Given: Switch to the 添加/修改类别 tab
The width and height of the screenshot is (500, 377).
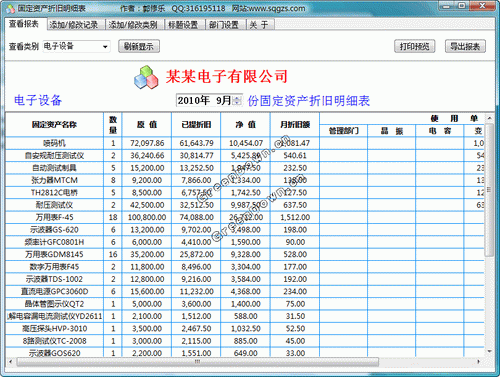Looking at the screenshot, I should (133, 25).
